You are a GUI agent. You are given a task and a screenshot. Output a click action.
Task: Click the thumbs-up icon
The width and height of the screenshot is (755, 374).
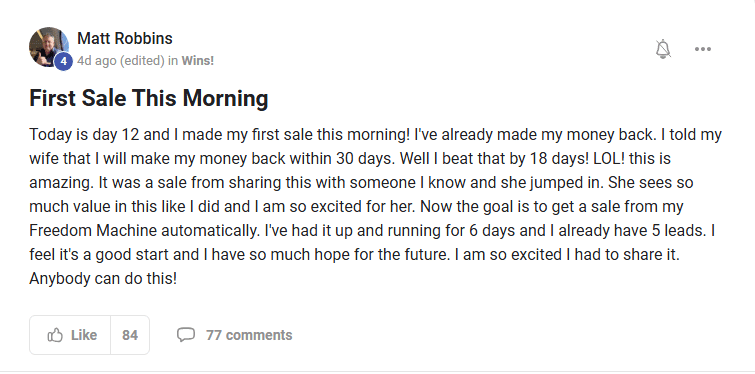pos(55,335)
